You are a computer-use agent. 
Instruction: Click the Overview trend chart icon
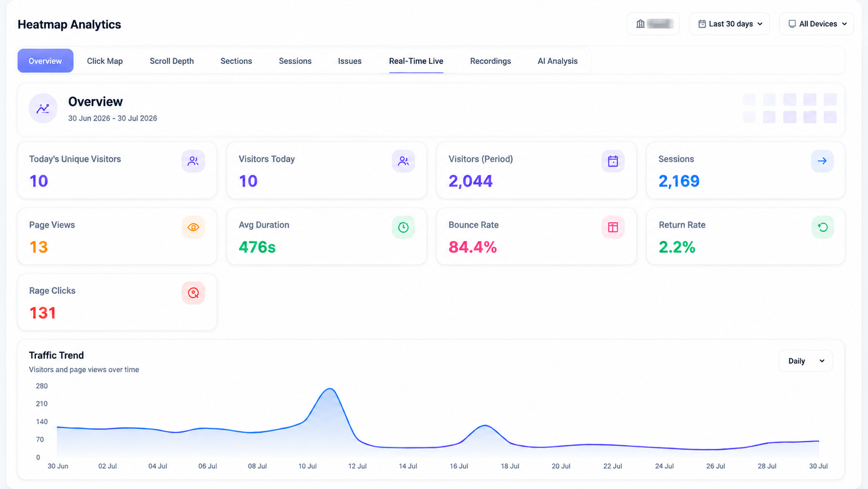(x=43, y=108)
